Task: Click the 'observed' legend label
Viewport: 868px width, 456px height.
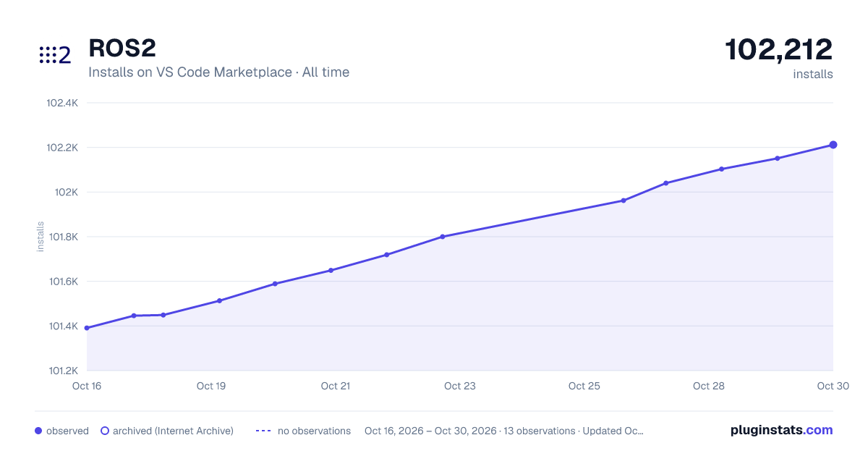Action: coord(67,431)
